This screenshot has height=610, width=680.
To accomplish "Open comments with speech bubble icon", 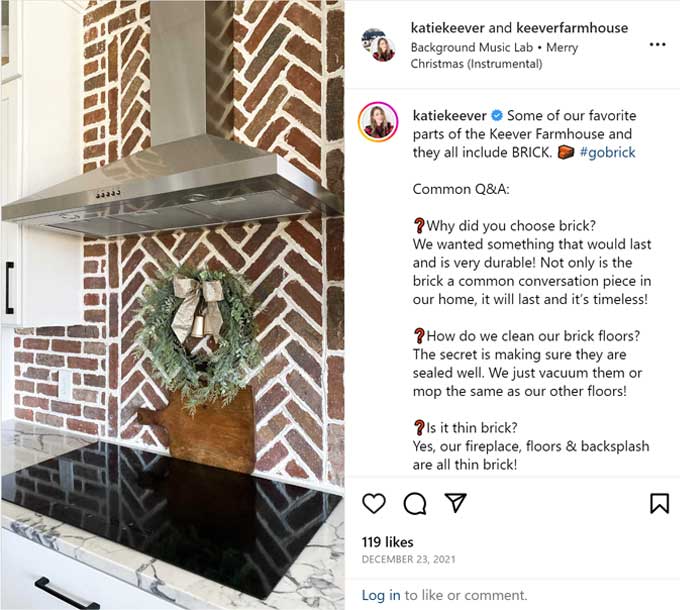I will click(x=415, y=503).
